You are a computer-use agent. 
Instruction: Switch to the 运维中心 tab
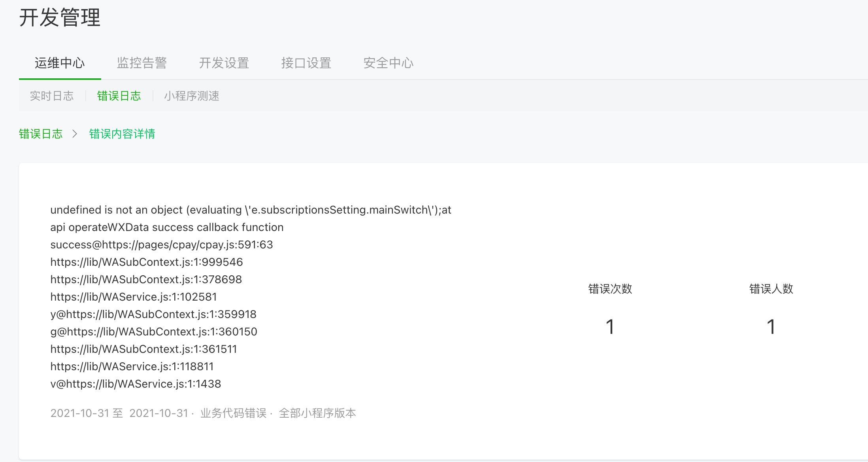(x=60, y=63)
